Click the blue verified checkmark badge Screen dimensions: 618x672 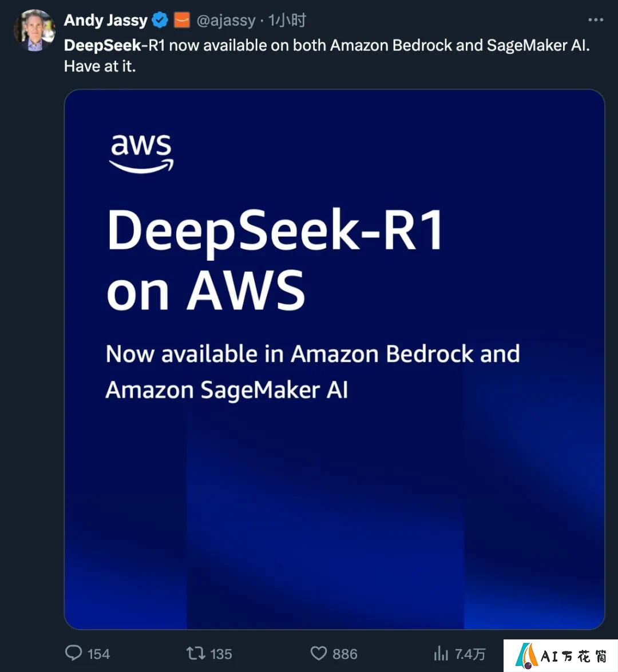(x=160, y=20)
